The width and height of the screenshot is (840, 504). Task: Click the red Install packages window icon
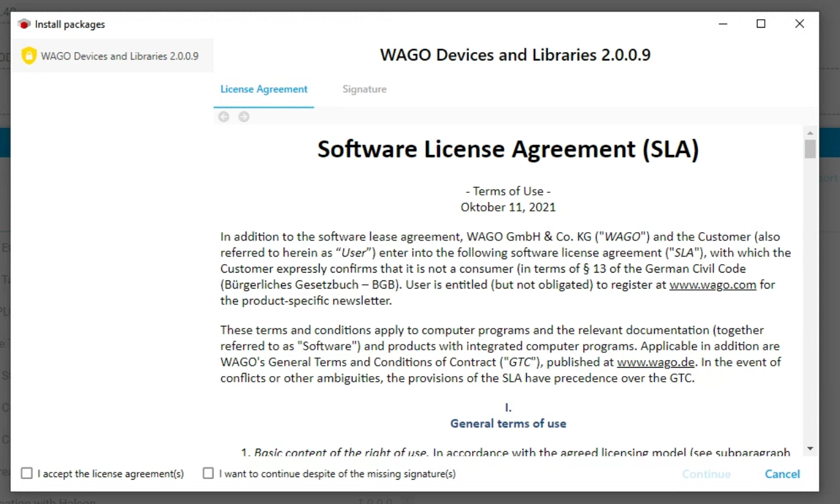coord(24,24)
